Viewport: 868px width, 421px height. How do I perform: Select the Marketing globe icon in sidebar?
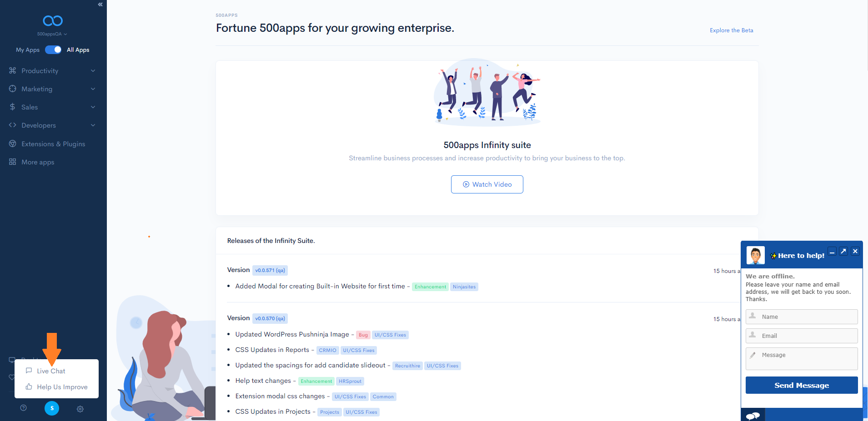point(13,89)
